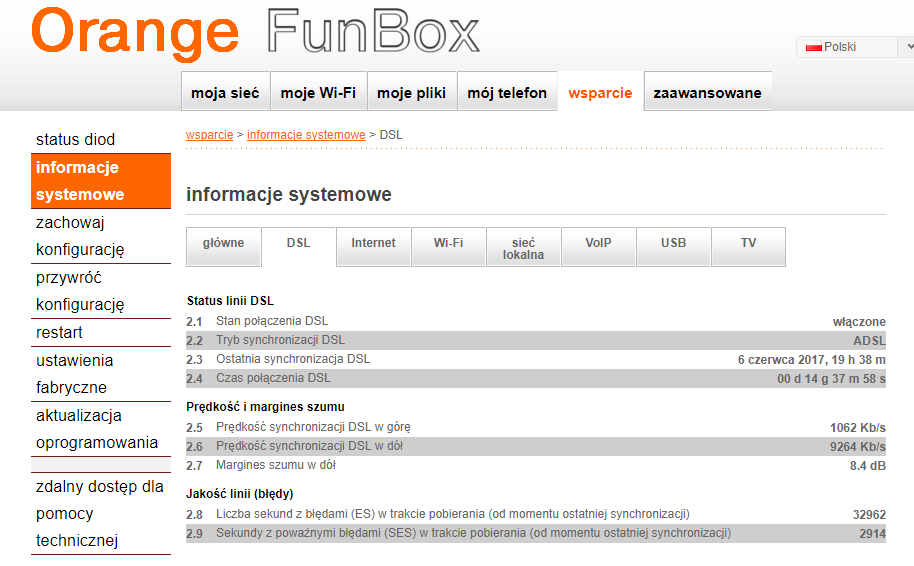Click the '00 d 14 g 37 m 58 s' value
The image size is (914, 566).
(831, 379)
